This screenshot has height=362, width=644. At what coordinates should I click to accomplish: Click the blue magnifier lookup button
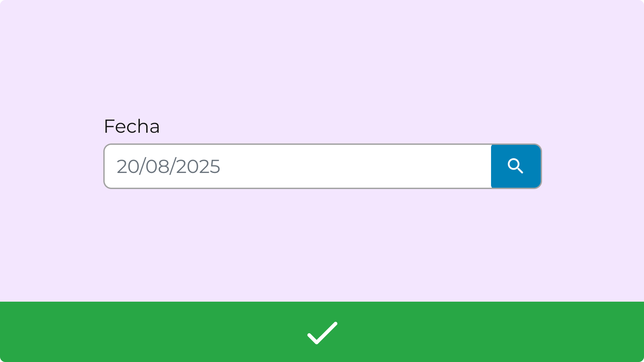point(516,166)
